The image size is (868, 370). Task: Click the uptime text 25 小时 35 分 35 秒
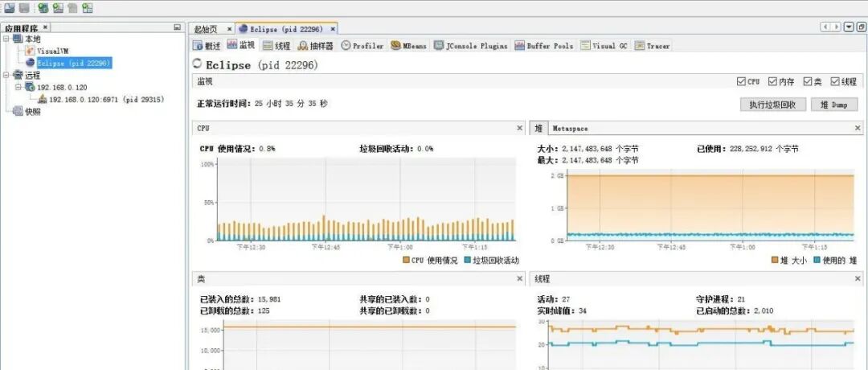(x=291, y=104)
